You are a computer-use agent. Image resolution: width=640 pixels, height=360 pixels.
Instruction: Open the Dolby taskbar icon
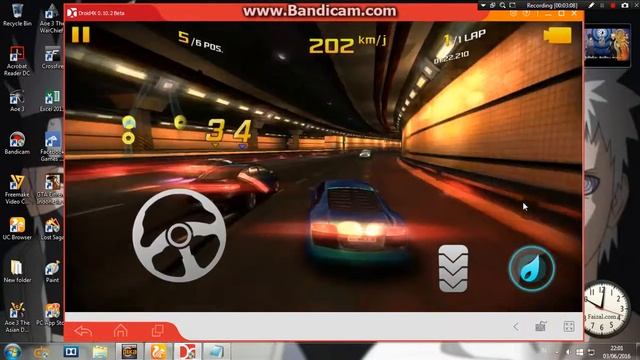pos(71,351)
